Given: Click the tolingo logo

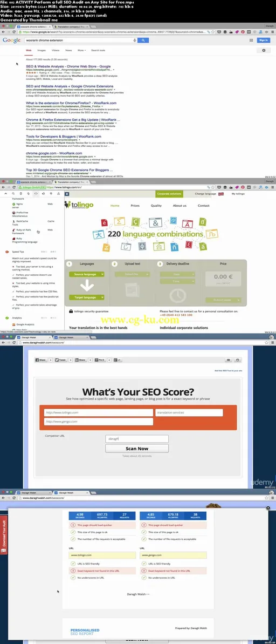Looking at the screenshot, I should point(80,205).
